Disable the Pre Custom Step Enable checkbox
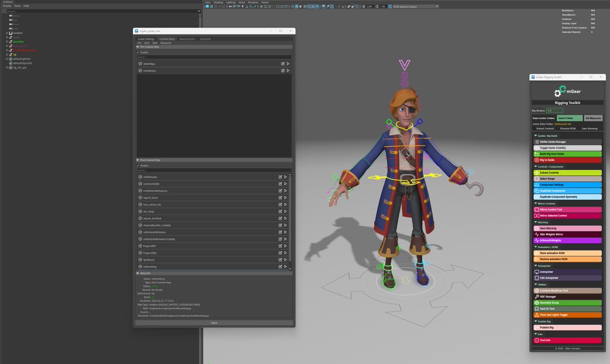The height and width of the screenshot is (364, 610). pyautogui.click(x=138, y=52)
